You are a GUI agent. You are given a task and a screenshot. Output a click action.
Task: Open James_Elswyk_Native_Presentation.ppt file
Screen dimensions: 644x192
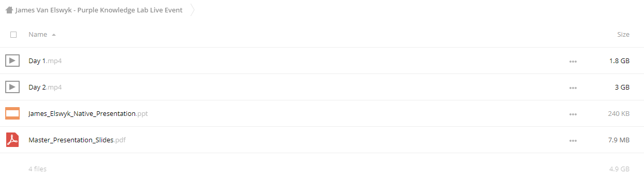tap(88, 114)
